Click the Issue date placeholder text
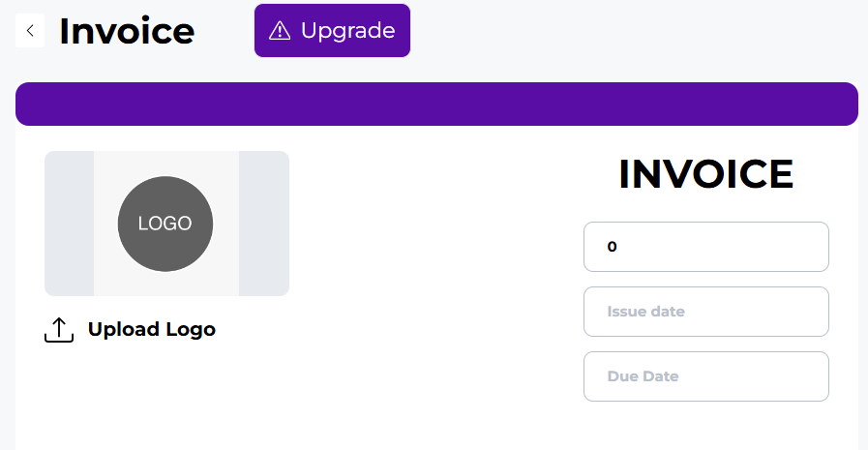Viewport: 868px width, 450px height. coord(646,312)
